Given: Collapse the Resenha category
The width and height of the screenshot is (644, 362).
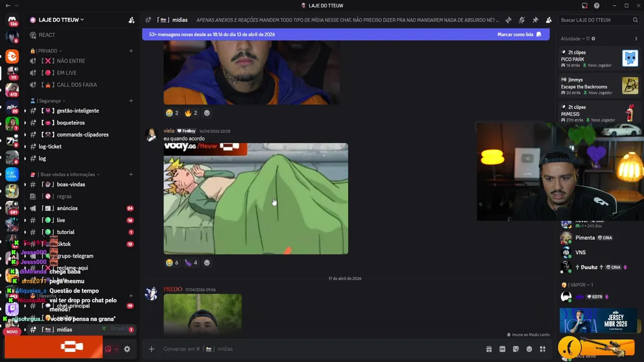Looking at the screenshot, I should (46, 296).
